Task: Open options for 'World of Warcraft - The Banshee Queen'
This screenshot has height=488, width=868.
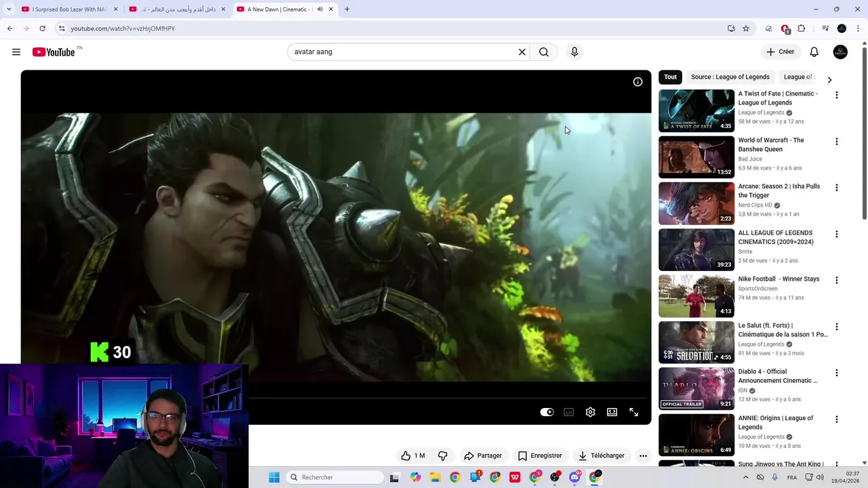Action: point(837,142)
